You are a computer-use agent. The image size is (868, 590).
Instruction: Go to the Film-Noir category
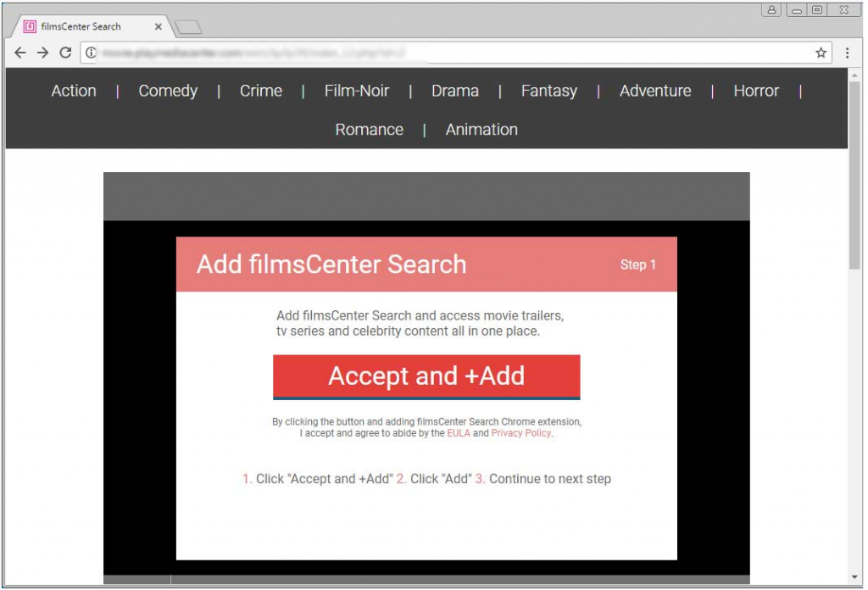click(x=357, y=91)
